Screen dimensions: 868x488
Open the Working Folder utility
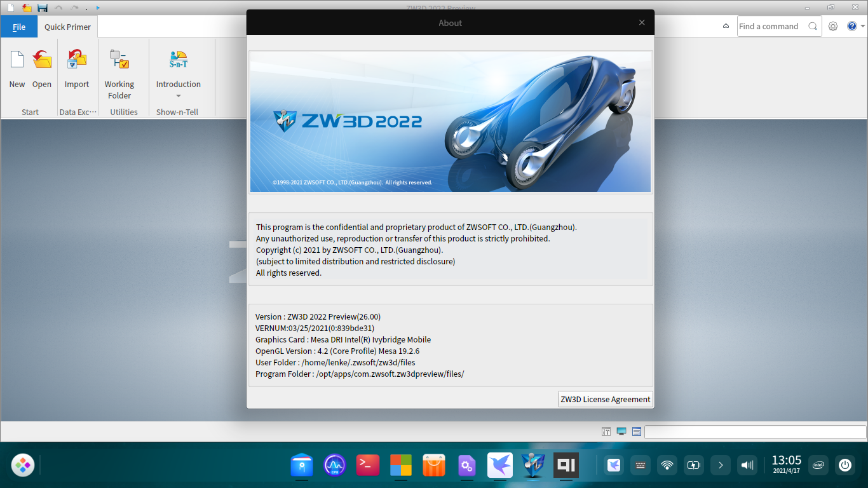[119, 60]
